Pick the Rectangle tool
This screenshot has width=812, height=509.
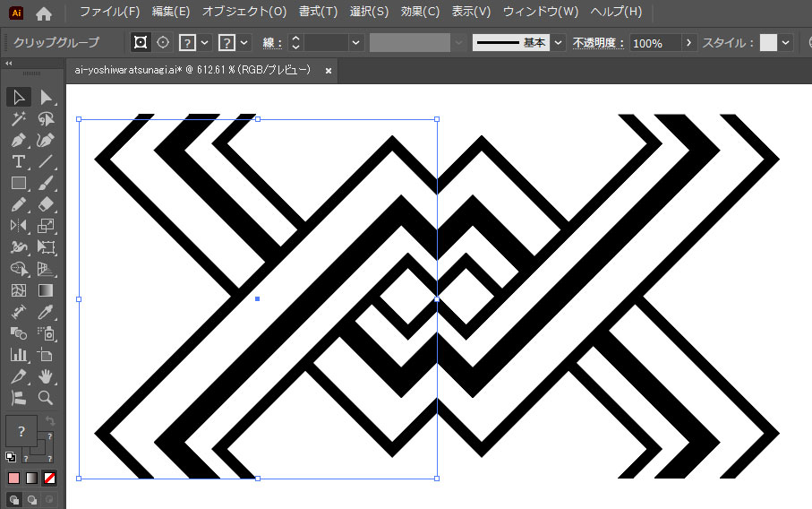pyautogui.click(x=18, y=184)
